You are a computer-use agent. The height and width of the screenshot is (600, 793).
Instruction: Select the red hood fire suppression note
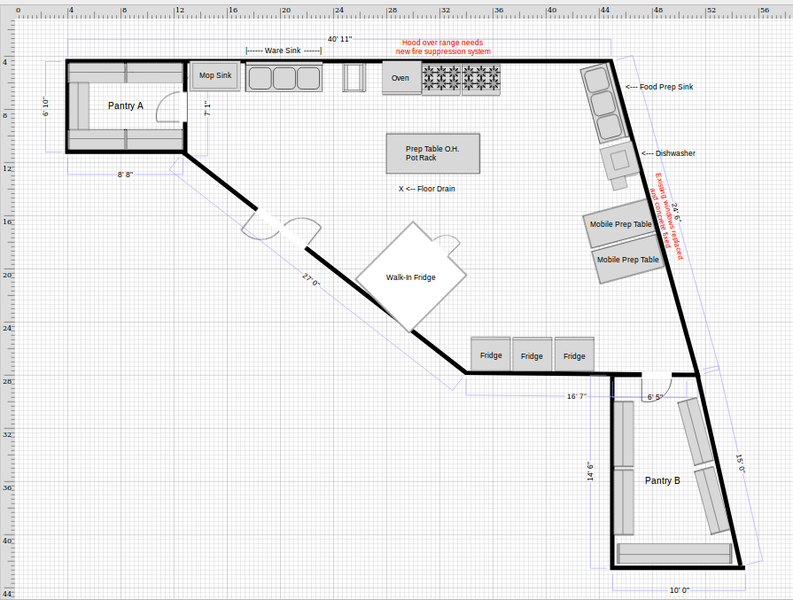(445, 47)
